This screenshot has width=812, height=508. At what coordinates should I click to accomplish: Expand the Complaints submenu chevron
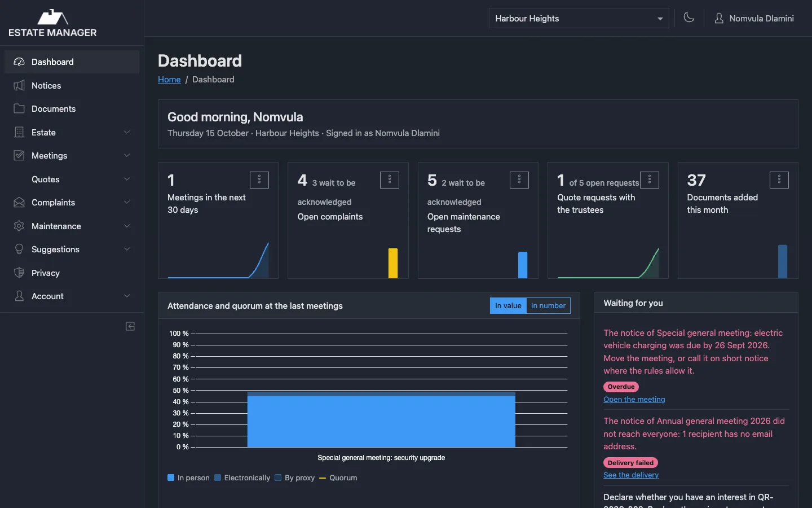[x=127, y=202]
